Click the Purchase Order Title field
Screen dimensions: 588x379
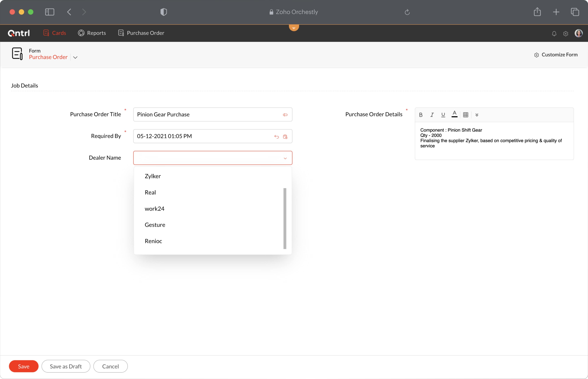click(213, 114)
